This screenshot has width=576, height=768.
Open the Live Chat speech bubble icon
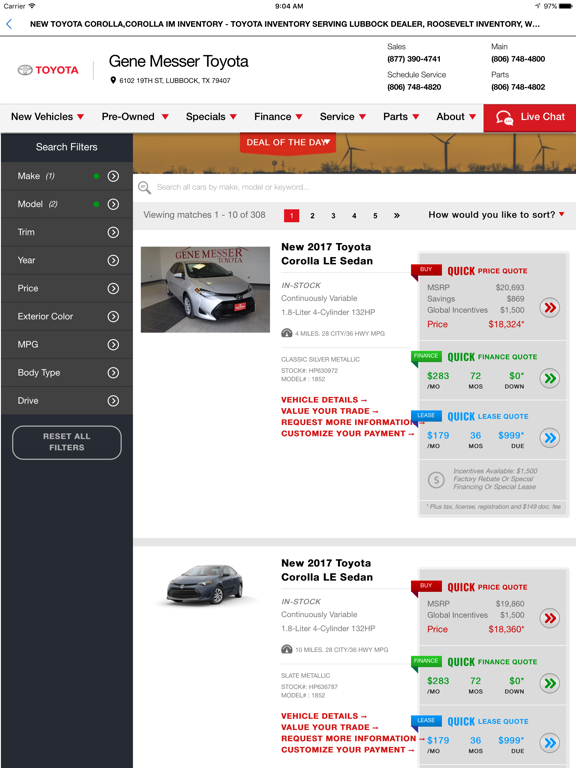pos(504,118)
